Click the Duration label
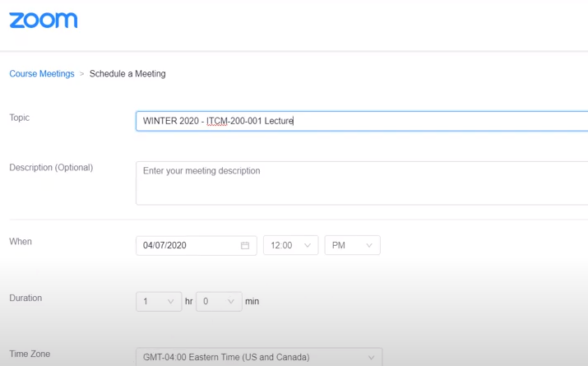This screenshot has width=588, height=366. click(25, 298)
